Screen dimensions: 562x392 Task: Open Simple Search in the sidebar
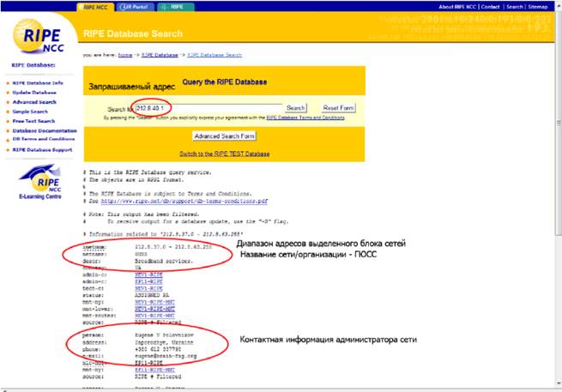click(30, 112)
